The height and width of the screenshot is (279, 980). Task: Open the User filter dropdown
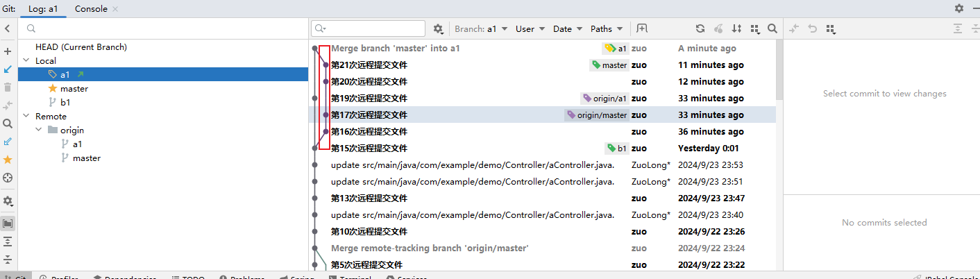(x=530, y=29)
